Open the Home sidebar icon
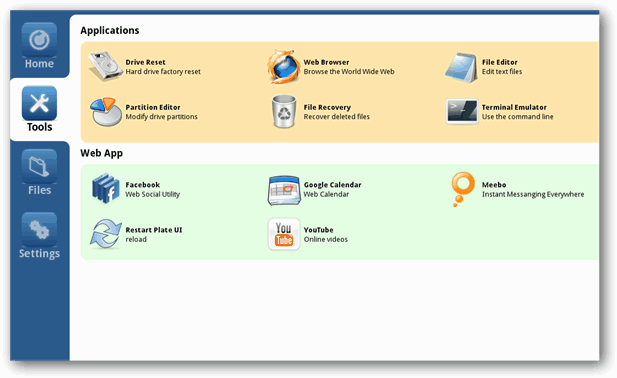 pos(39,40)
